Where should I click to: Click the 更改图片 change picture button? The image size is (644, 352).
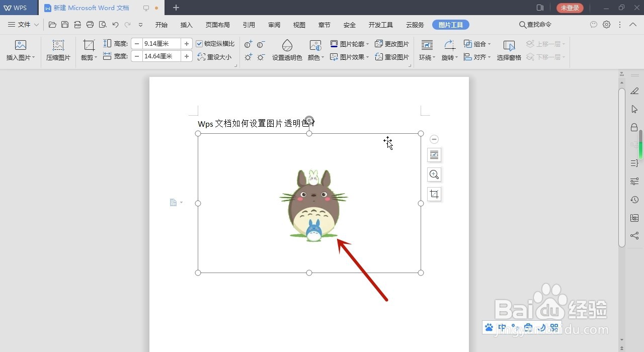click(x=392, y=44)
